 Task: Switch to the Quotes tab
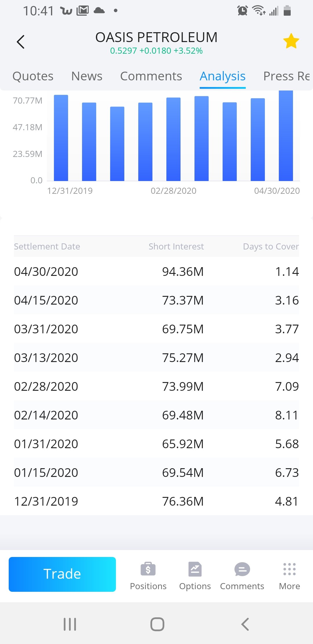point(33,76)
